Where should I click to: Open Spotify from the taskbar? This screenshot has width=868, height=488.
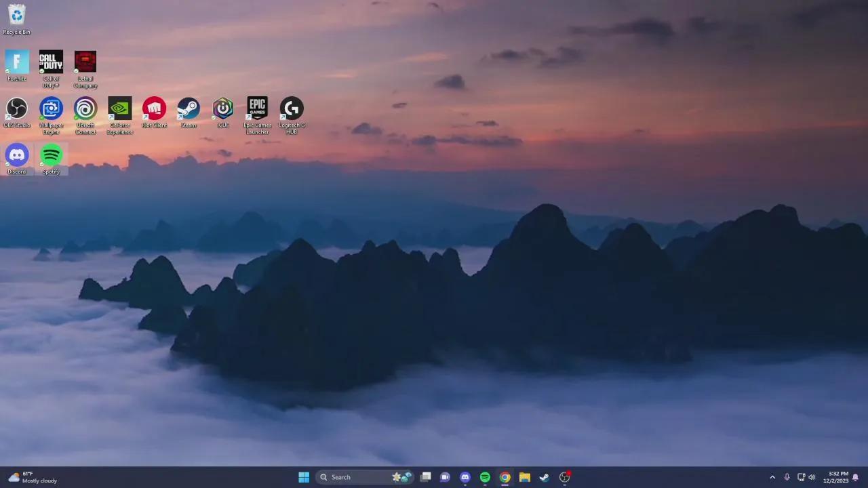[x=485, y=477]
